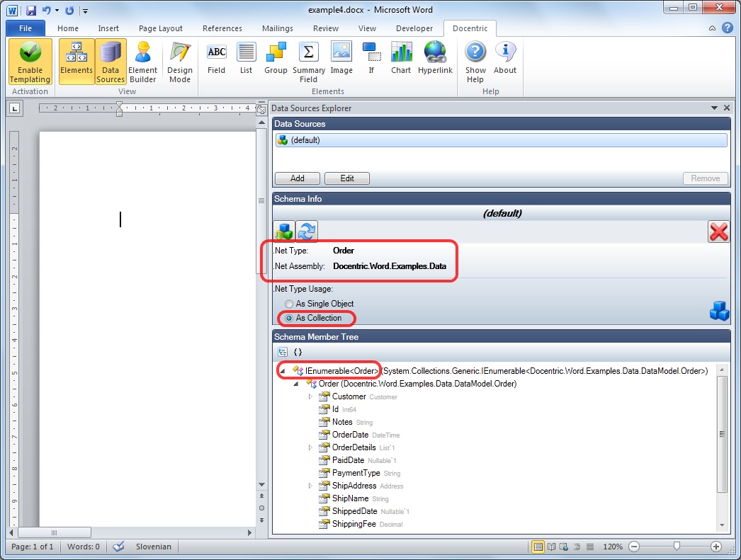
Task: Click the zoom slider handle
Action: point(677,547)
